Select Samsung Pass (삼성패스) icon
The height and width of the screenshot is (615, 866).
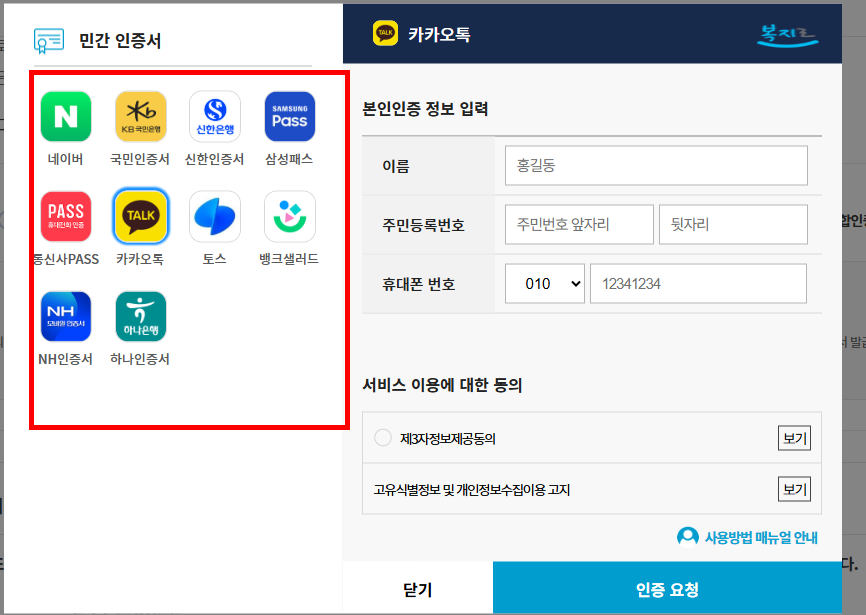(x=289, y=117)
